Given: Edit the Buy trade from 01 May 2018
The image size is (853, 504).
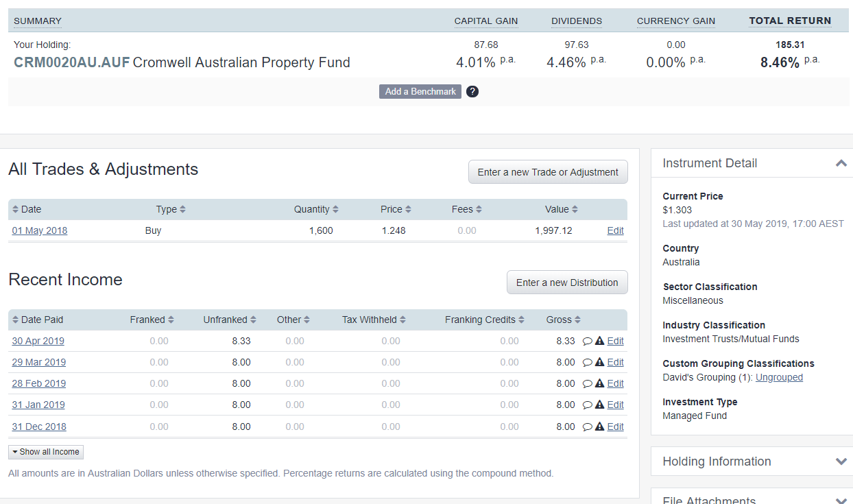Looking at the screenshot, I should point(615,230).
